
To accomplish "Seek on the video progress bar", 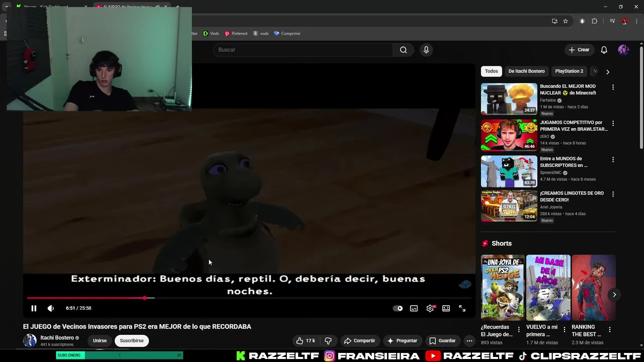I will pos(249,298).
